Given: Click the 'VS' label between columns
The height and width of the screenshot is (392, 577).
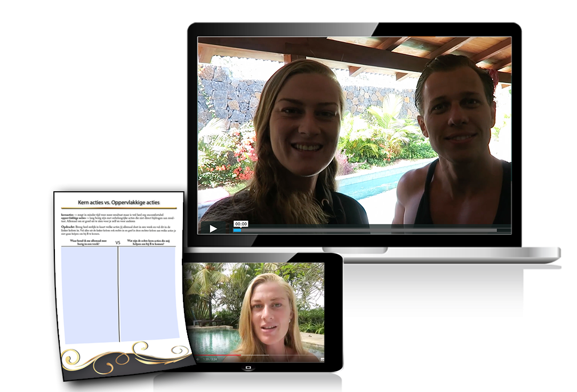Looking at the screenshot, I should pyautogui.click(x=118, y=242).
